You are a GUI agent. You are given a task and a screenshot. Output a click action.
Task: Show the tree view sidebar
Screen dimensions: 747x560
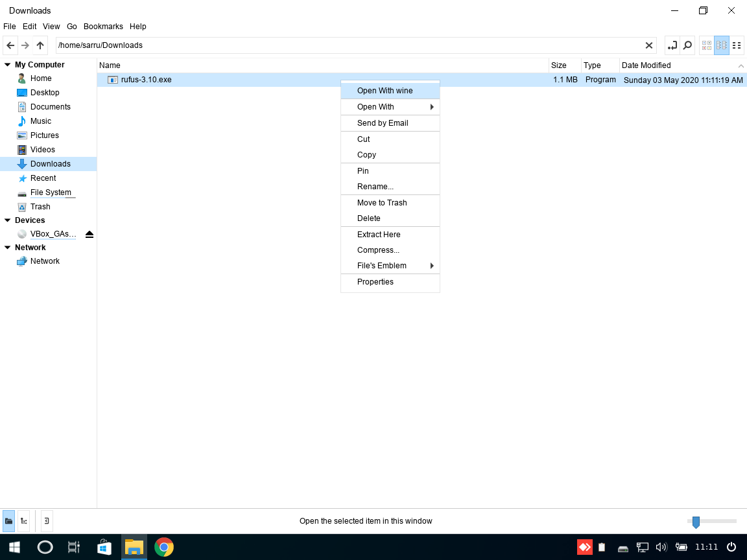coord(24,520)
